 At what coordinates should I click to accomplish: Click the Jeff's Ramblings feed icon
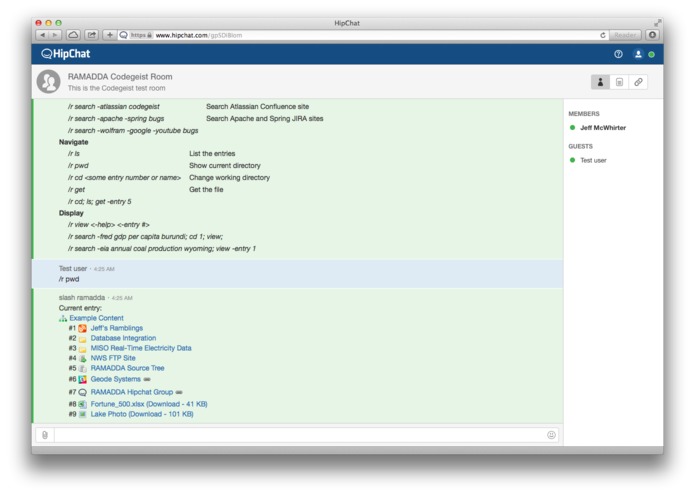coord(82,328)
